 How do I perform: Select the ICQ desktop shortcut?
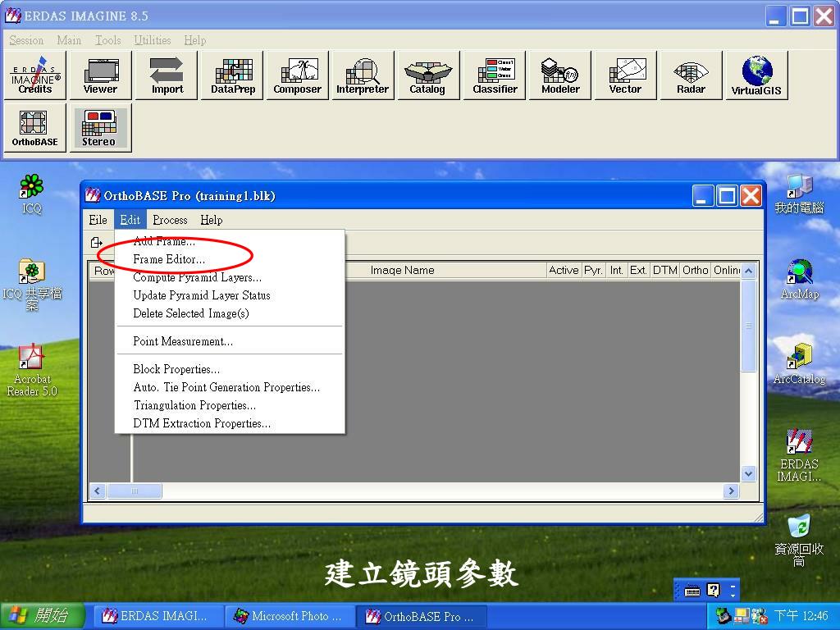click(32, 194)
